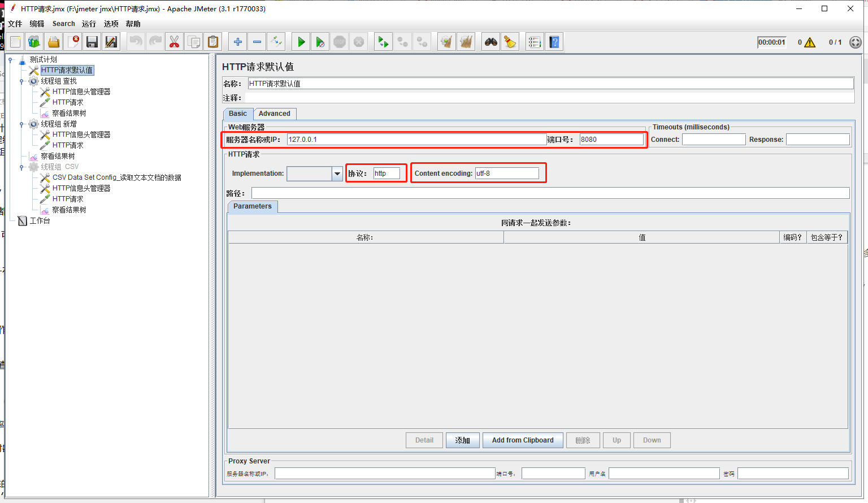Click the Connect timeout input field

click(714, 139)
